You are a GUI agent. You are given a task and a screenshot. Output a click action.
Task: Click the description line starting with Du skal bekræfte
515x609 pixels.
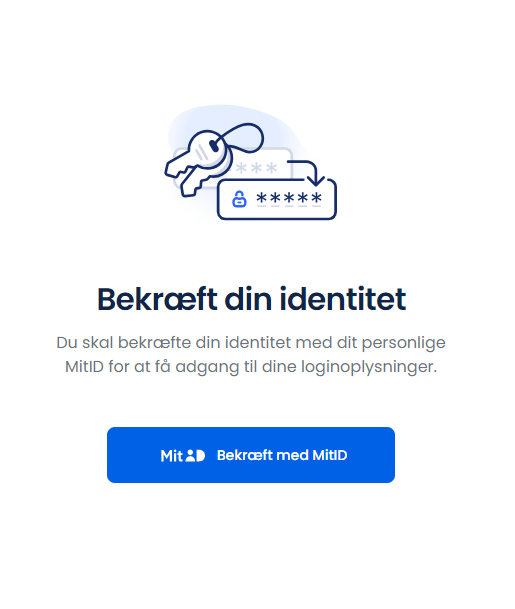click(x=251, y=343)
